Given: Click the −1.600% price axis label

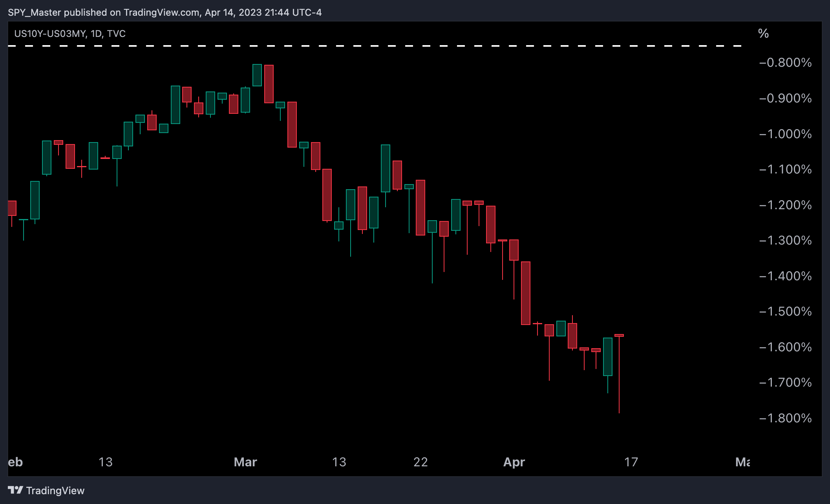Looking at the screenshot, I should pos(785,347).
